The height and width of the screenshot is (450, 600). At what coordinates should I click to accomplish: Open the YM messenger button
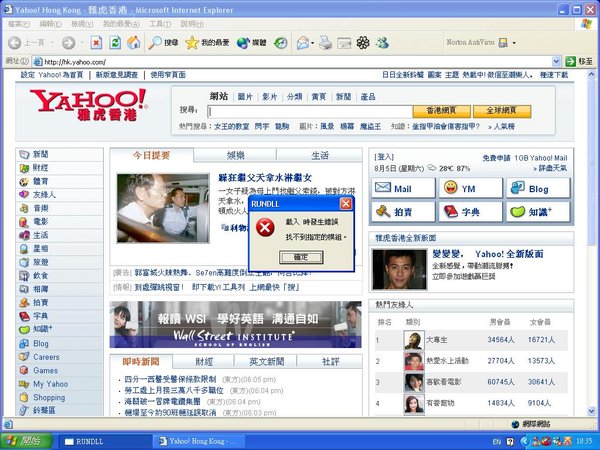pyautogui.click(x=470, y=188)
